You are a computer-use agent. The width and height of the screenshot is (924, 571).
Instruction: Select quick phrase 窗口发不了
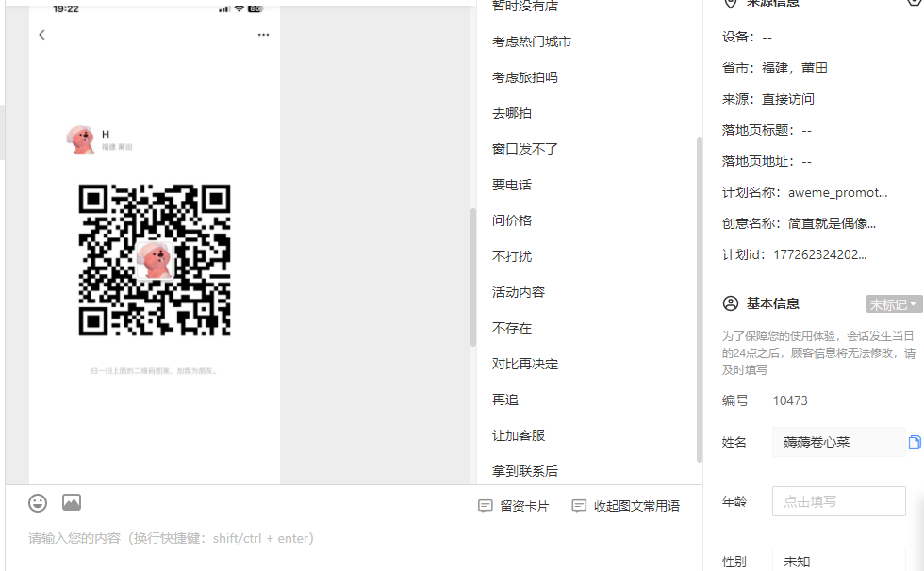click(525, 150)
